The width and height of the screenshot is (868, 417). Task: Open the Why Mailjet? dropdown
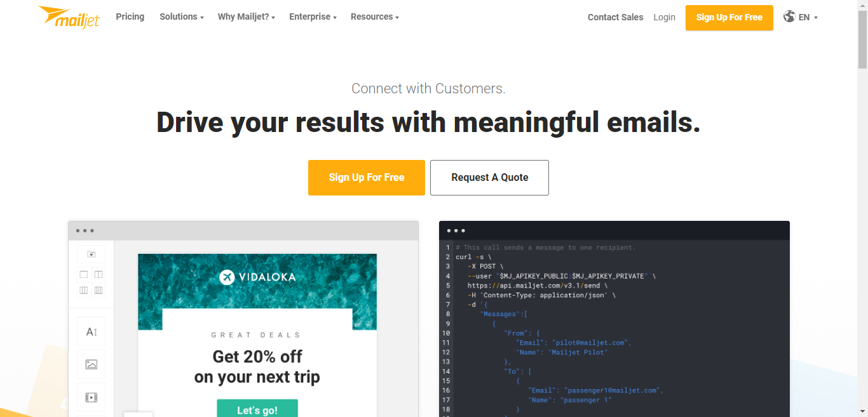pyautogui.click(x=246, y=17)
